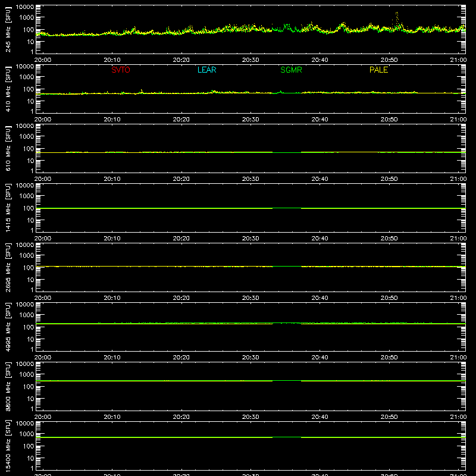Click 21:00 tick label under 245 MHz plot
Image resolution: width=476 pixels, height=476 pixels.
(x=458, y=60)
